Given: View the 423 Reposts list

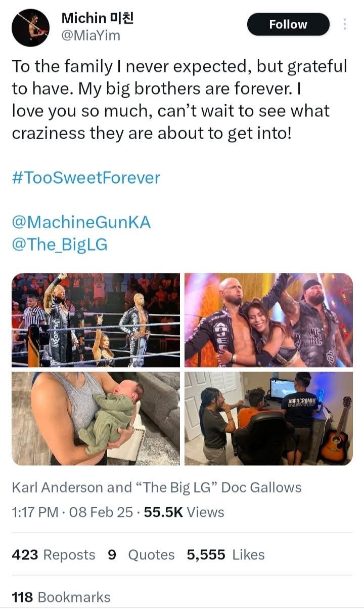Looking at the screenshot, I should click(53, 555).
